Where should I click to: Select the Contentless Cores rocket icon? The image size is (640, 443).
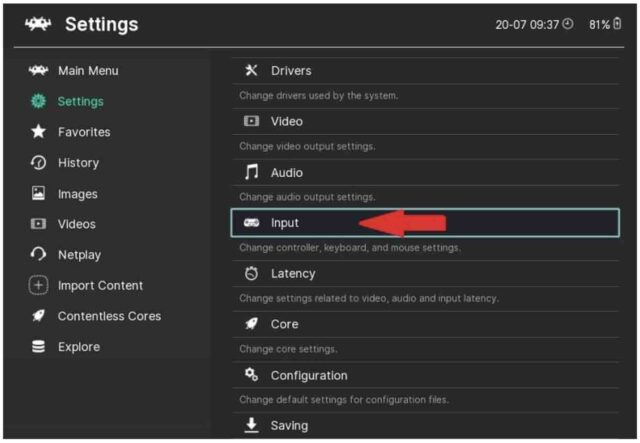coord(38,316)
